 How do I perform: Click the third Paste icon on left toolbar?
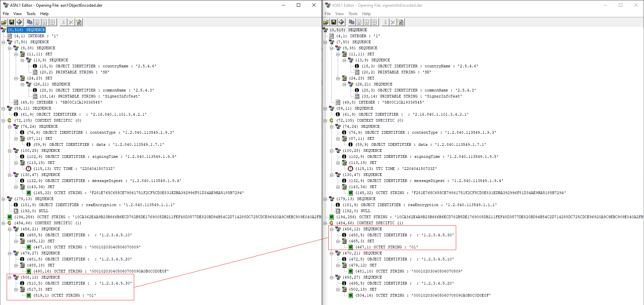pyautogui.click(x=52, y=22)
